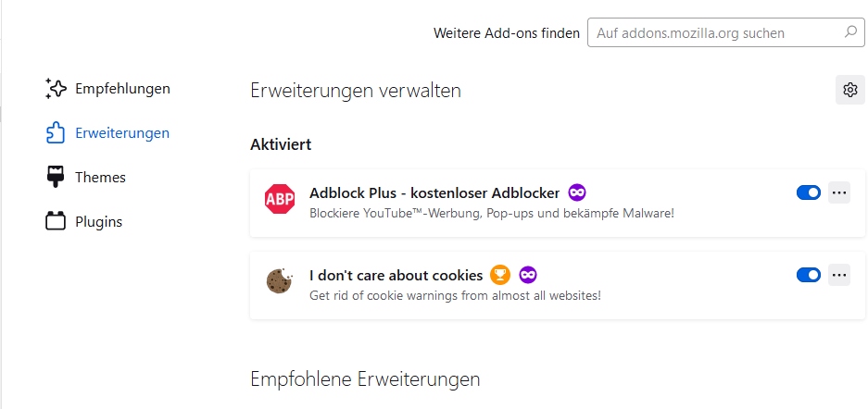Disable the Adblock Plus extension toggle
Image resolution: width=868 pixels, height=409 pixels.
[x=808, y=192]
